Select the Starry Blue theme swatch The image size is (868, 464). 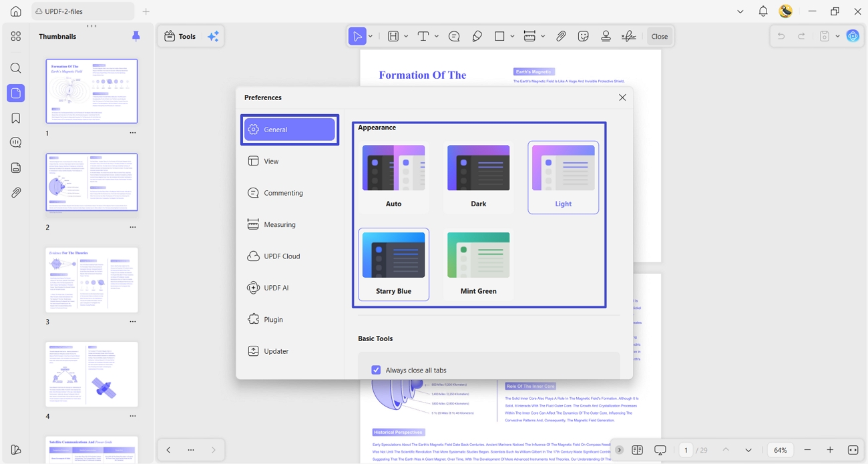[x=394, y=264]
